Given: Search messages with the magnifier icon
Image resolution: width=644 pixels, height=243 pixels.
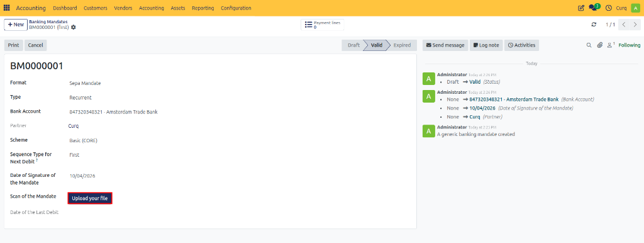Looking at the screenshot, I should (x=589, y=45).
